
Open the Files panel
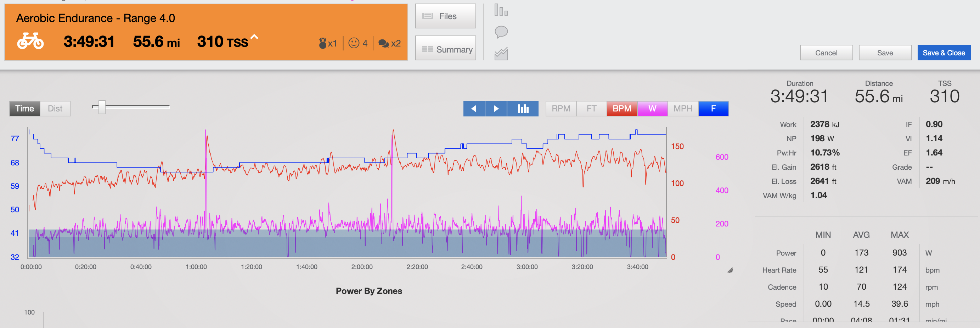445,16
